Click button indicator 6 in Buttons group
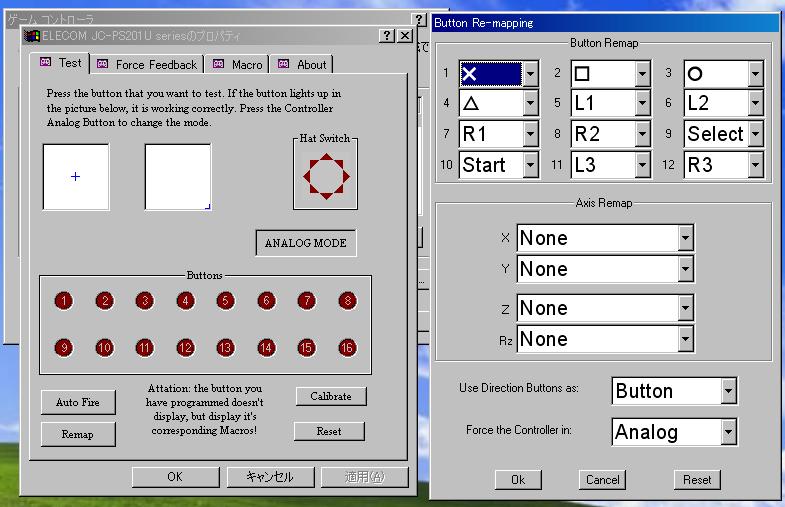Viewport: 785px width, 507px height. (x=266, y=301)
